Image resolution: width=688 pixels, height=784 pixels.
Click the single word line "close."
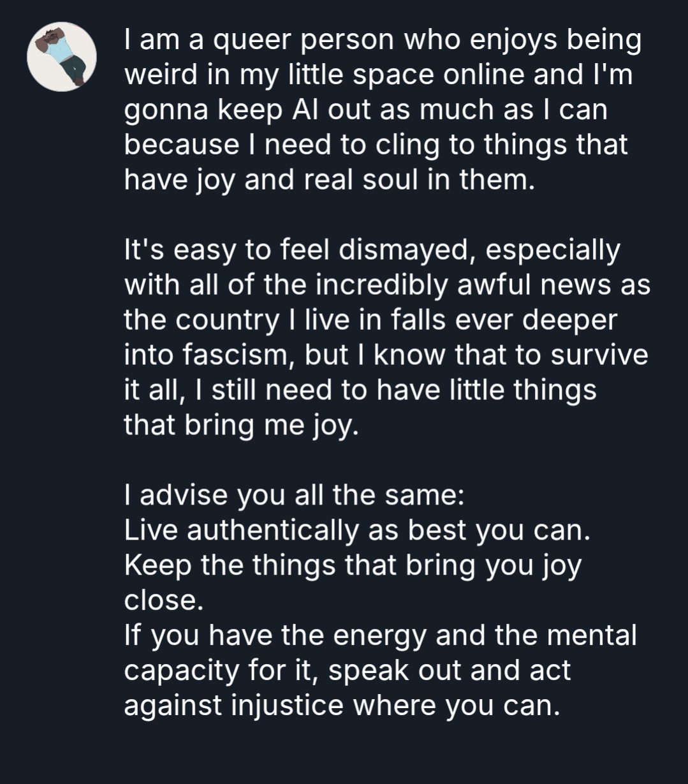click(163, 601)
